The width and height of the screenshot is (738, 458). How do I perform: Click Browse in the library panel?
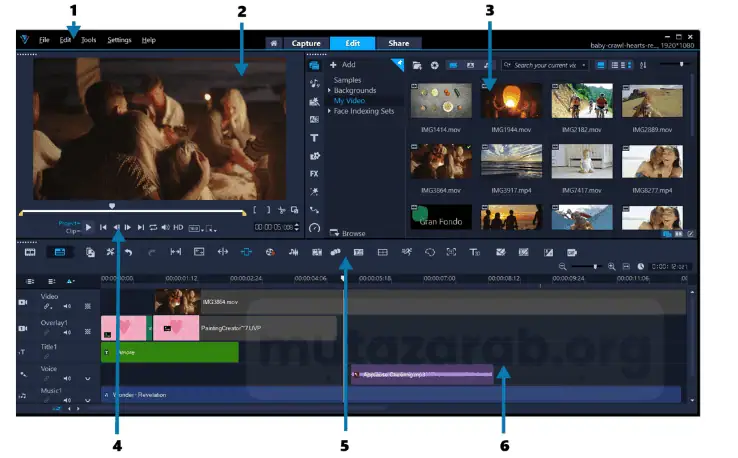[x=348, y=233]
